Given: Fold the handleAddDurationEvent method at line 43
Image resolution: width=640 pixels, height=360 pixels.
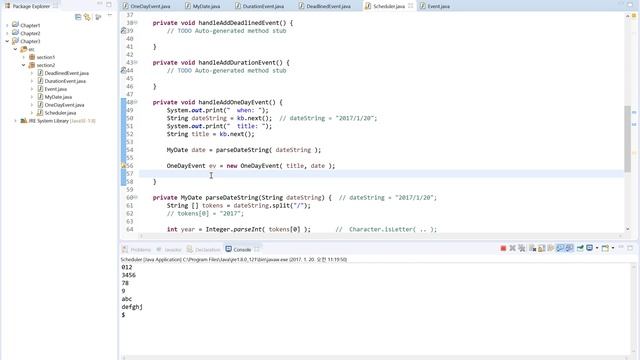Looking at the screenshot, I should (x=136, y=62).
